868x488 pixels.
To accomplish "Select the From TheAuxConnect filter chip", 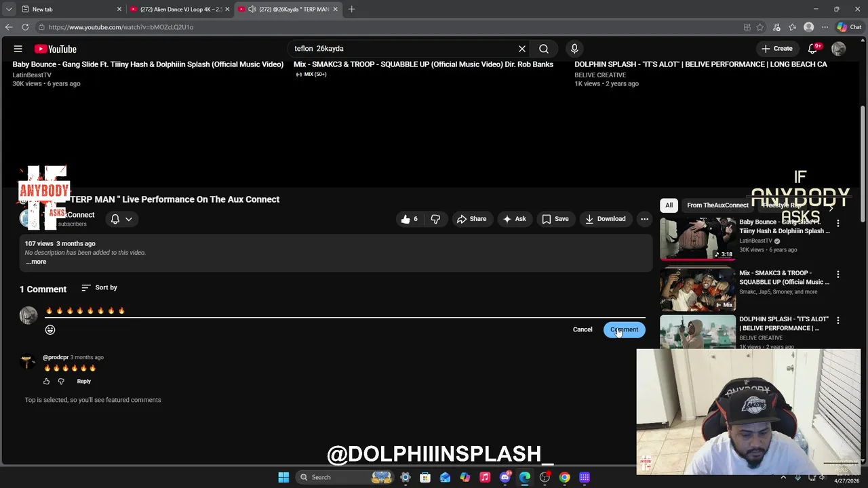I will coord(717,205).
